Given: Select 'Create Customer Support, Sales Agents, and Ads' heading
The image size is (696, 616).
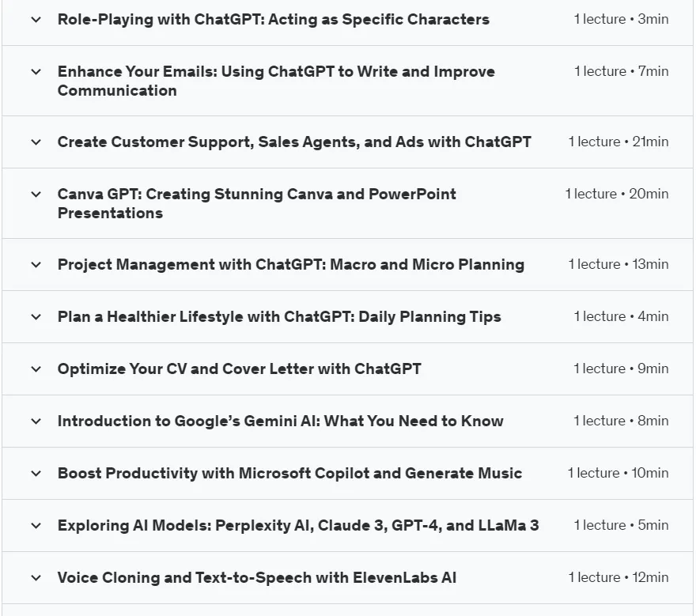Looking at the screenshot, I should (x=294, y=142).
